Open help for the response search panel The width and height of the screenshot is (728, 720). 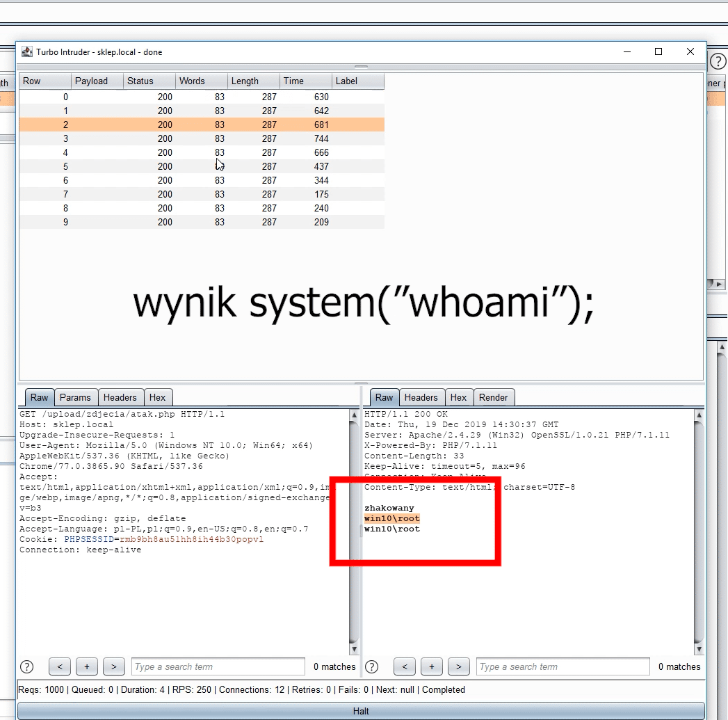pos(371,666)
